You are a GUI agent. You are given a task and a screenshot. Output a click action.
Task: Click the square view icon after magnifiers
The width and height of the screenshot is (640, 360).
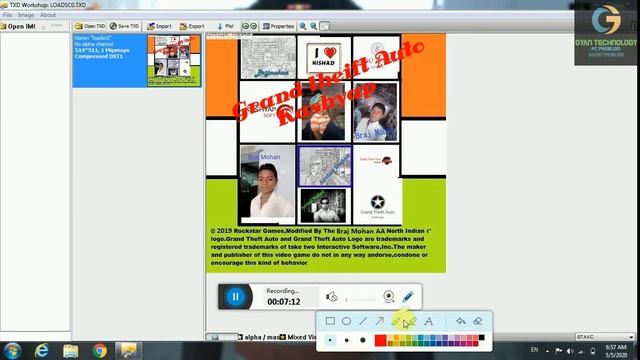324,26
